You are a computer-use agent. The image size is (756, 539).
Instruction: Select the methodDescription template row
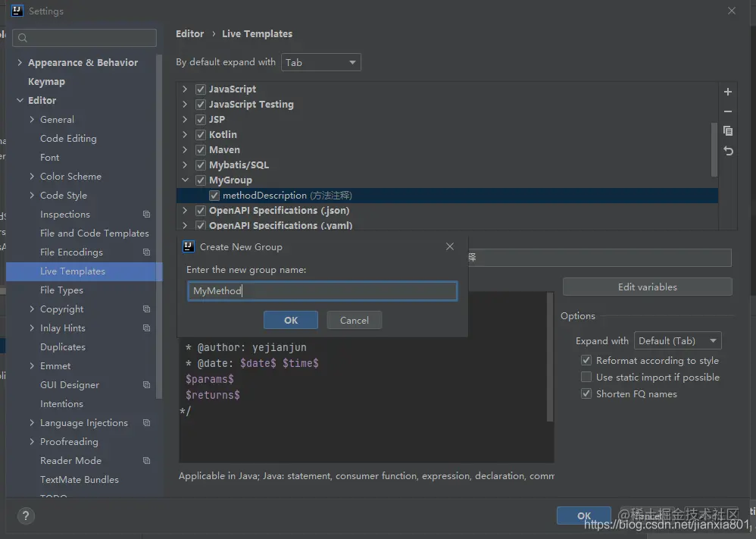(x=448, y=196)
